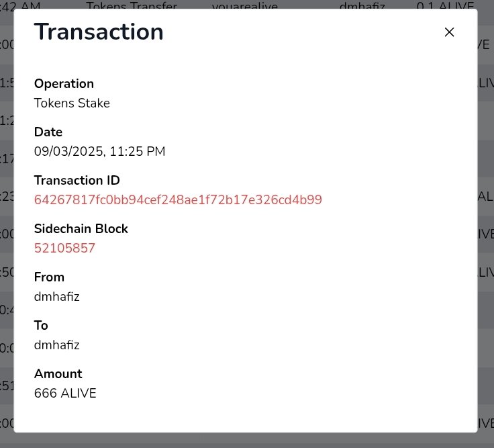Viewport: 494px width, 448px height.
Task: Open sidechain block 52105857 link
Action: point(64,248)
